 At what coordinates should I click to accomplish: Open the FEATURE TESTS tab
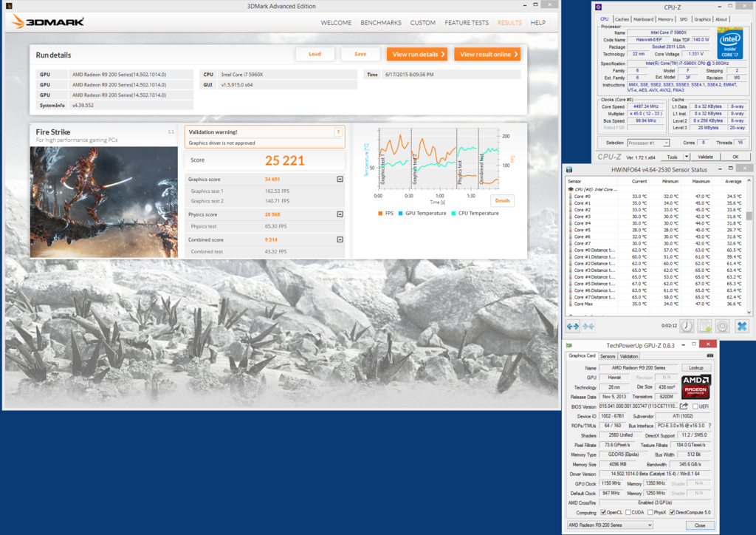click(467, 23)
